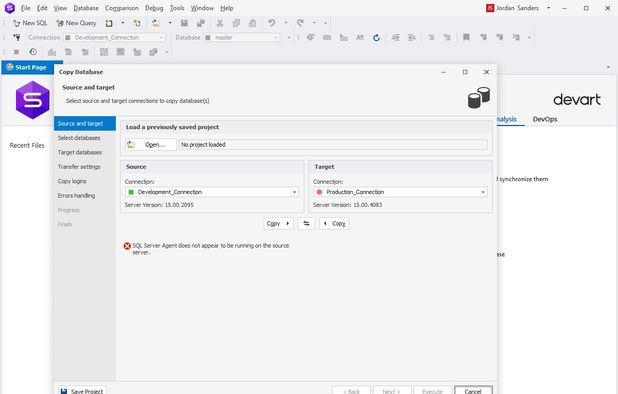Open the DevOps tab on Start Page
This screenshot has height=394, width=618.
pos(545,119)
